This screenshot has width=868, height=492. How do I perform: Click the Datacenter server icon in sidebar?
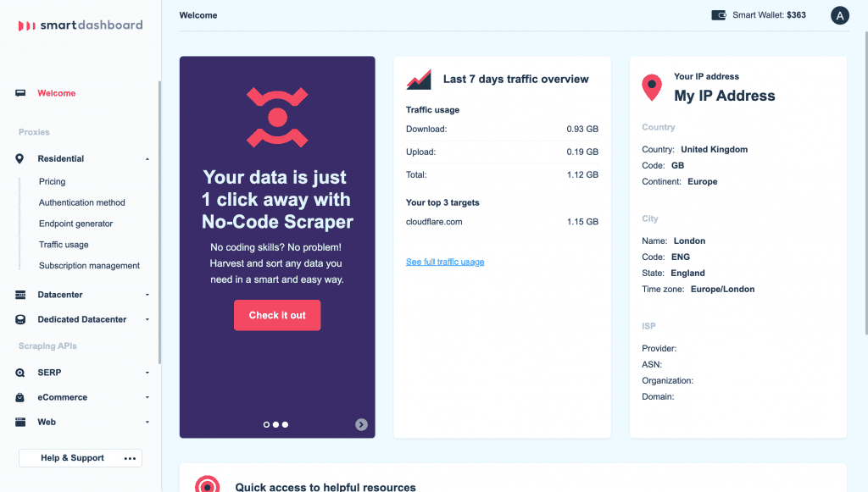(x=19, y=294)
